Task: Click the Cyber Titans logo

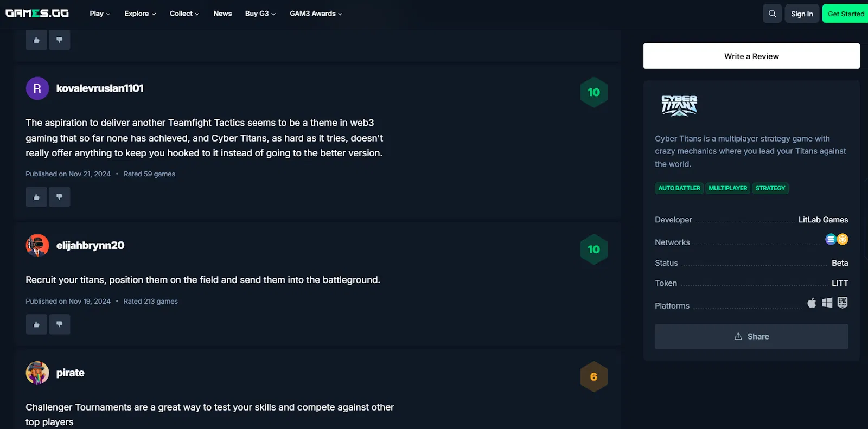Action: click(x=679, y=106)
